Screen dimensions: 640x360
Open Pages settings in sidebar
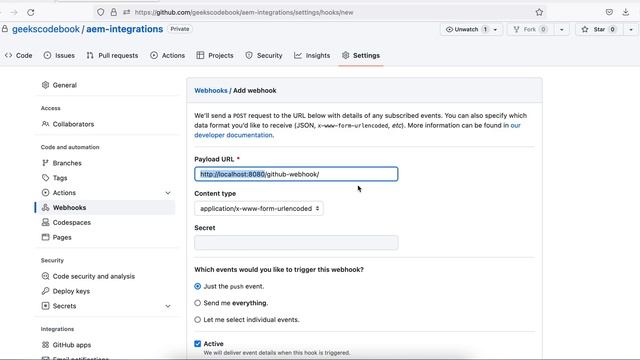62,237
